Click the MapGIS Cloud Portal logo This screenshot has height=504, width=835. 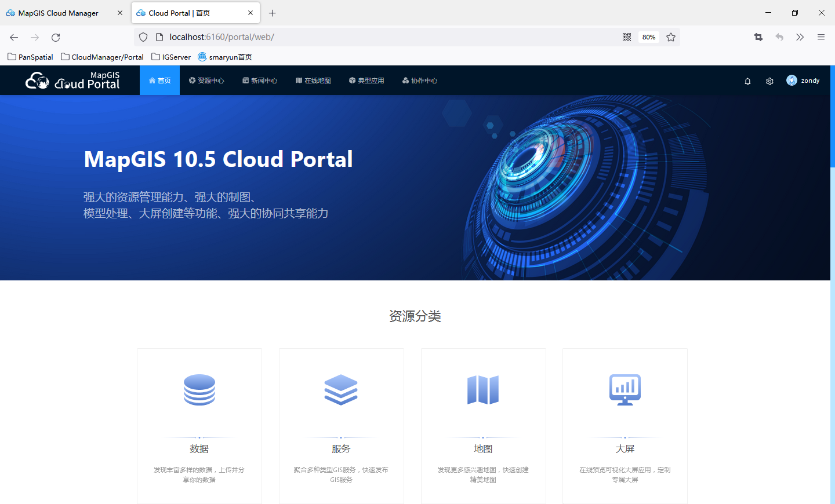coord(72,81)
